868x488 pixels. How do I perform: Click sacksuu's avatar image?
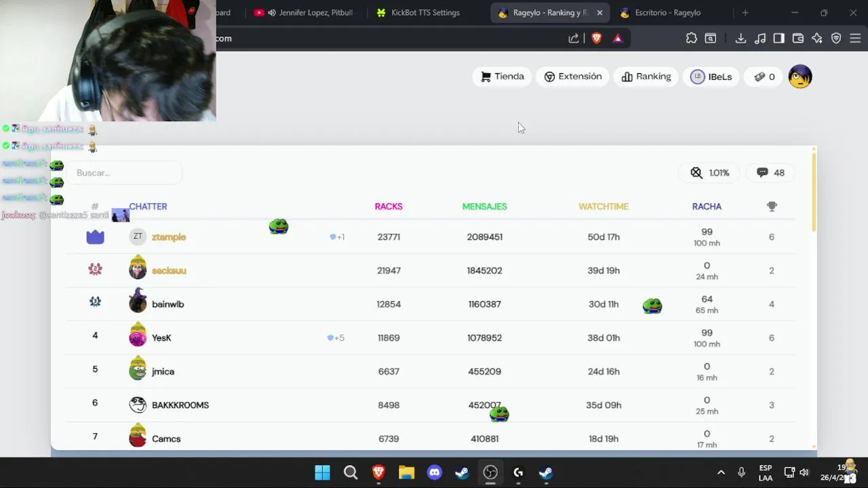tap(138, 268)
